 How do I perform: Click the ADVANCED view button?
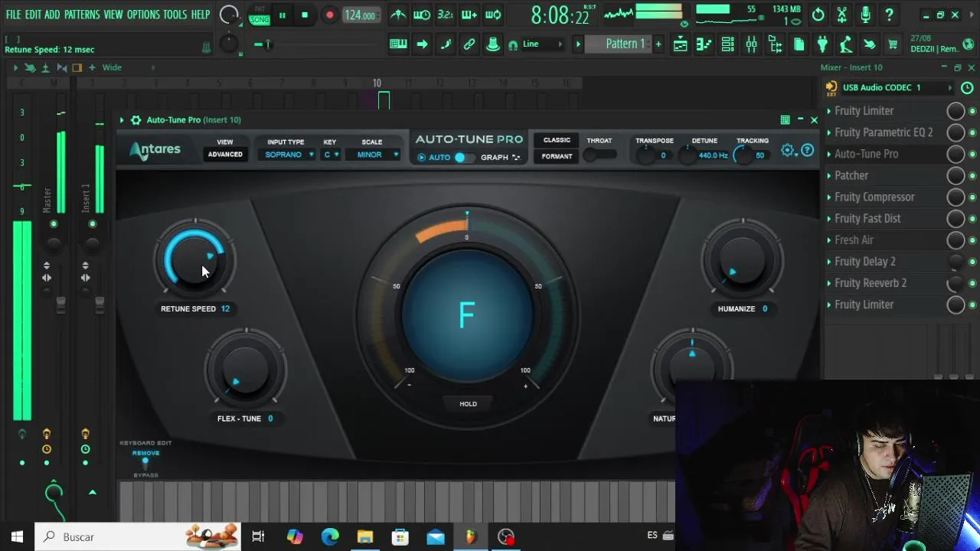tap(225, 155)
